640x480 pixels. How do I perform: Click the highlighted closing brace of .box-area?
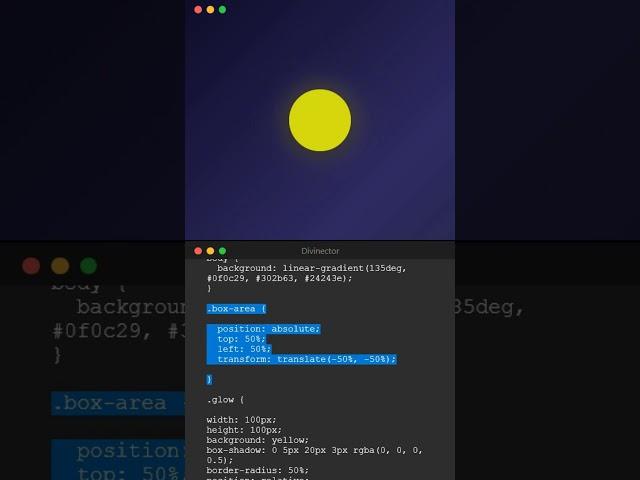click(209, 380)
